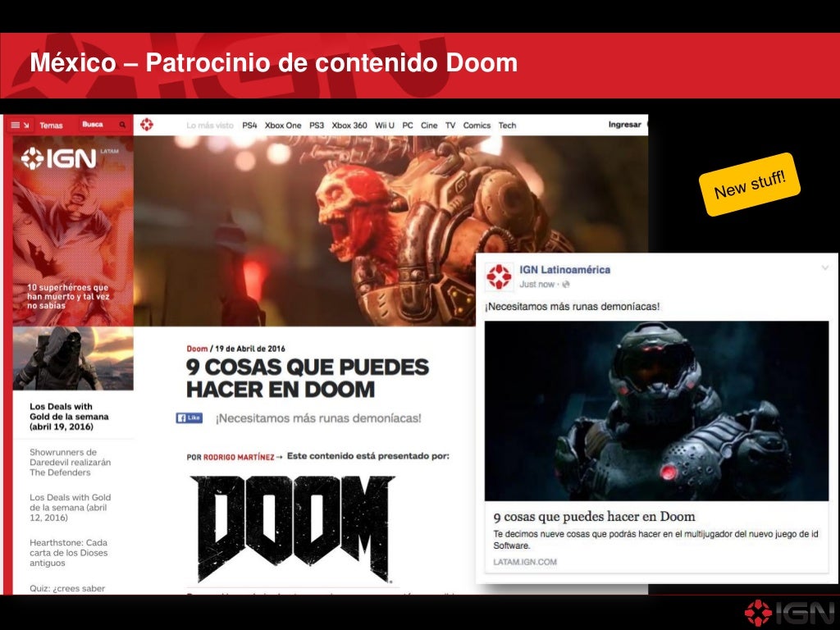Image resolution: width=840 pixels, height=630 pixels.
Task: Click the globe privacy icon beside Just now
Action: pos(566,285)
